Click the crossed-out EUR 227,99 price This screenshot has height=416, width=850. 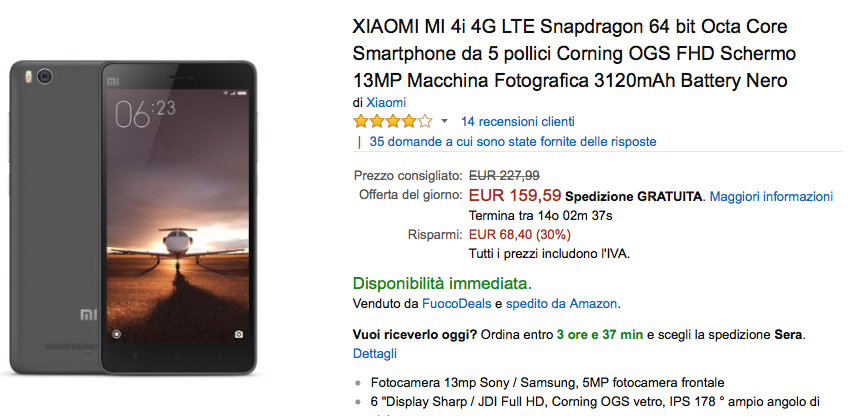(x=504, y=175)
